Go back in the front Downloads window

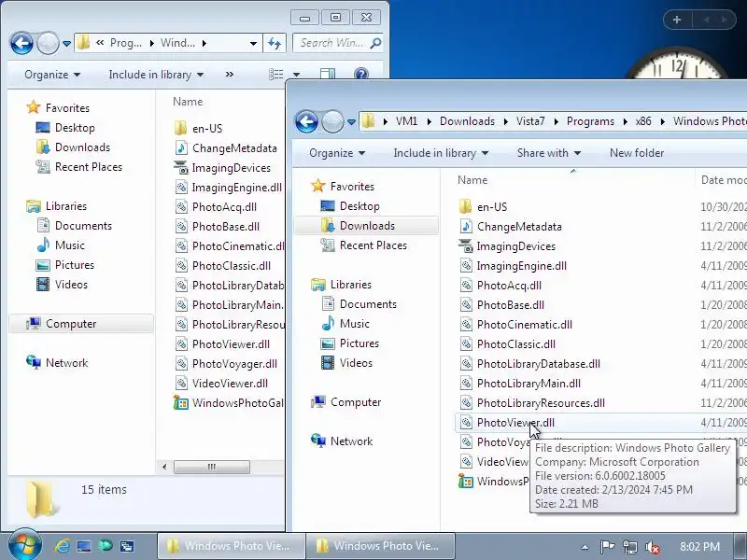click(306, 121)
